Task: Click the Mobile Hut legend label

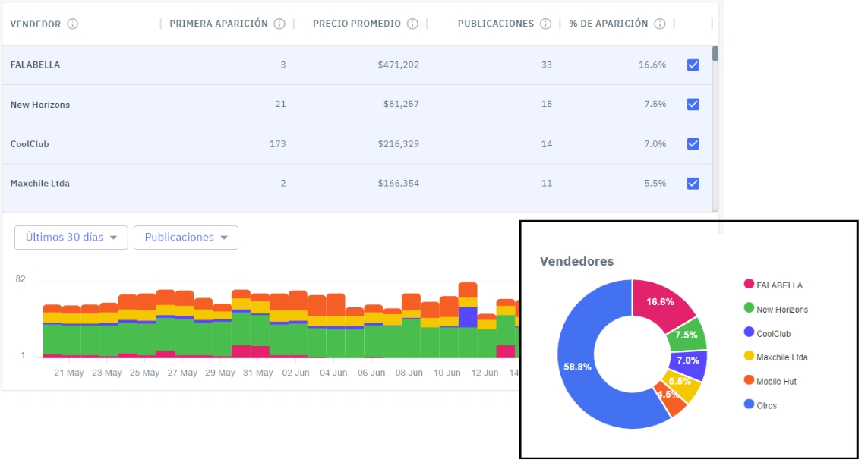Action: point(776,382)
